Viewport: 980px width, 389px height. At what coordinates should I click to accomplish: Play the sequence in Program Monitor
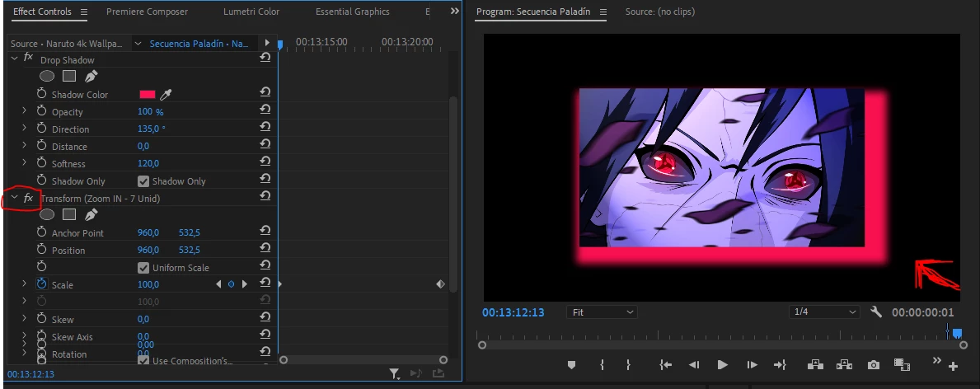pyautogui.click(x=723, y=365)
